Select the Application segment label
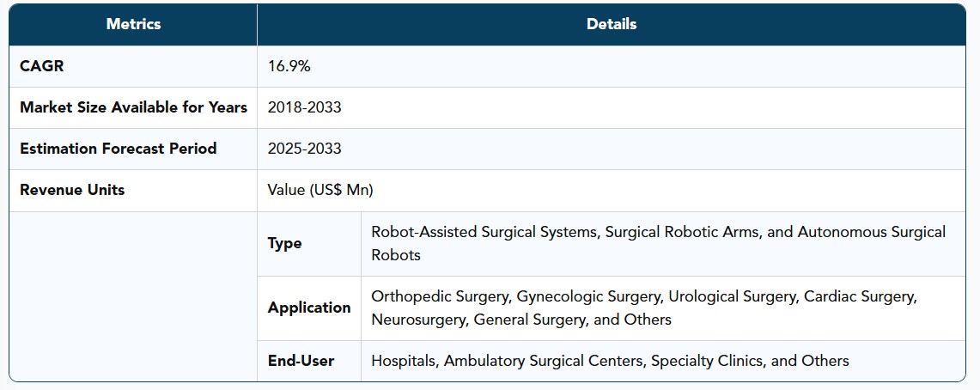The height and width of the screenshot is (390, 980). [309, 308]
